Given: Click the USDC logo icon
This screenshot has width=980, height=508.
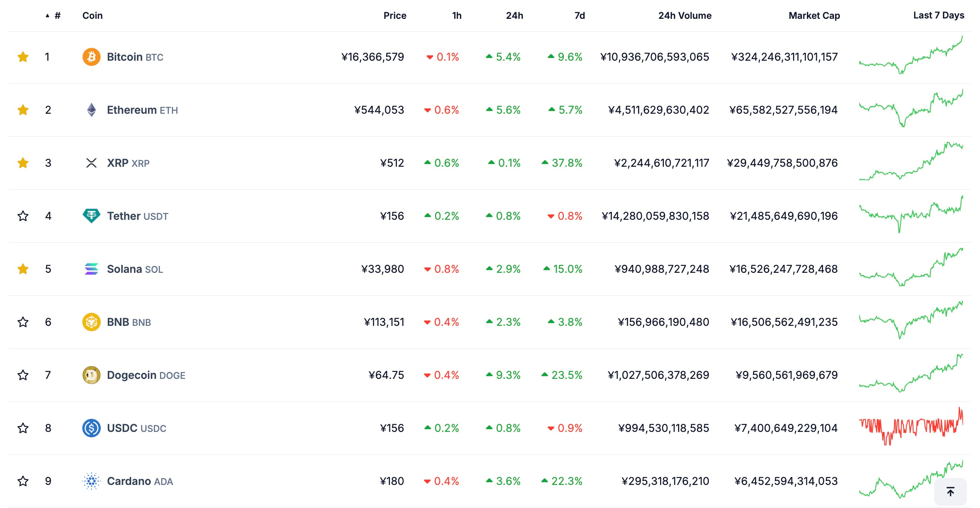Looking at the screenshot, I should tap(92, 428).
